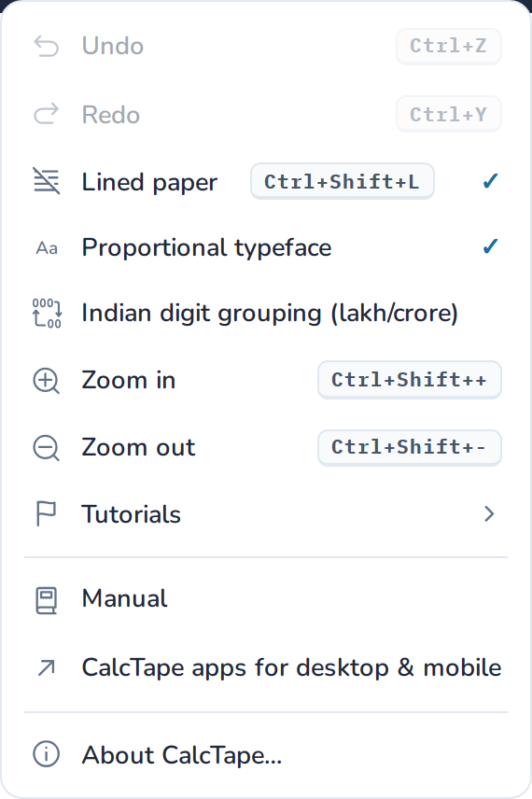This screenshot has height=799, width=532.
Task: Open CalcTape apps for desktop & mobile link
Action: 266,667
